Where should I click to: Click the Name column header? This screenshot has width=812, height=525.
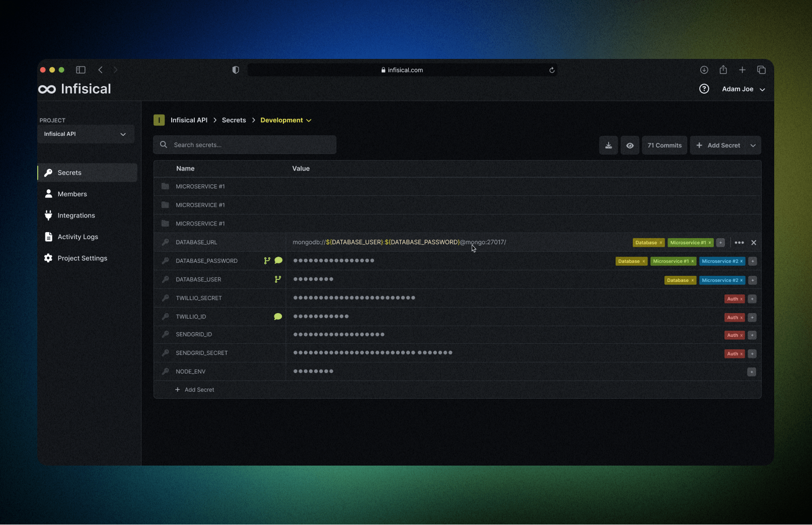pyautogui.click(x=185, y=169)
